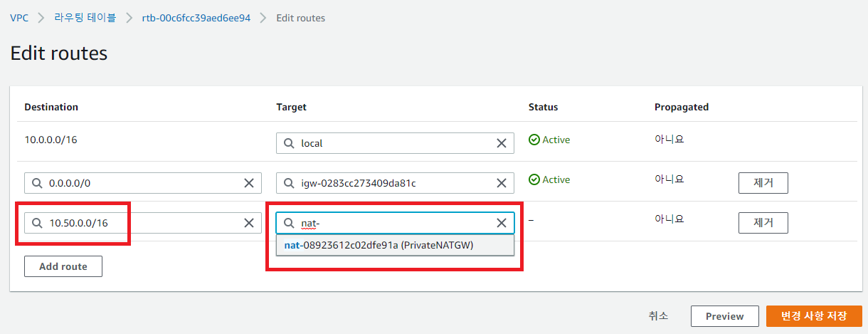Click 아니요 in the 0.0.0.0/0 row

pos(669,179)
